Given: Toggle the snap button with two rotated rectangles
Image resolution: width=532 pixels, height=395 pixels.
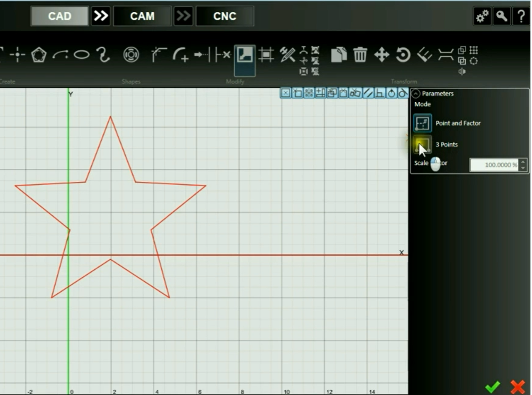Looking at the screenshot, I should [355, 93].
